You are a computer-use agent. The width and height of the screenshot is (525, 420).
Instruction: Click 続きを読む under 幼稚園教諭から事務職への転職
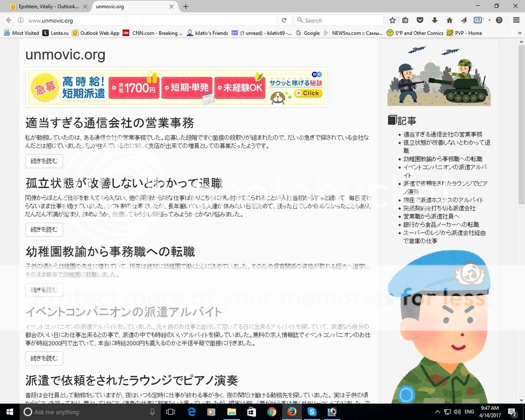44,290
